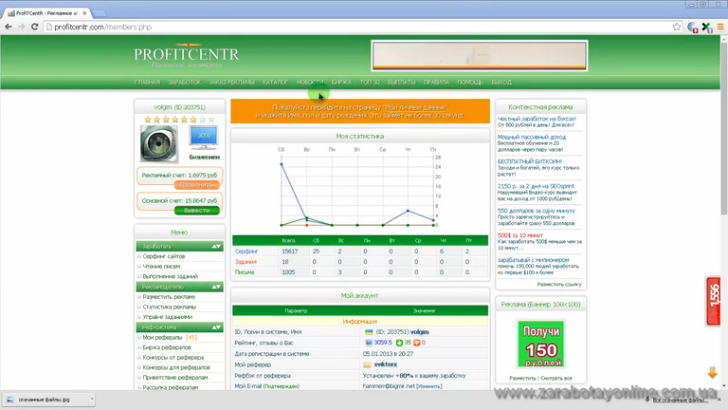Open dropdown arrow of downloaded file

click(92, 399)
